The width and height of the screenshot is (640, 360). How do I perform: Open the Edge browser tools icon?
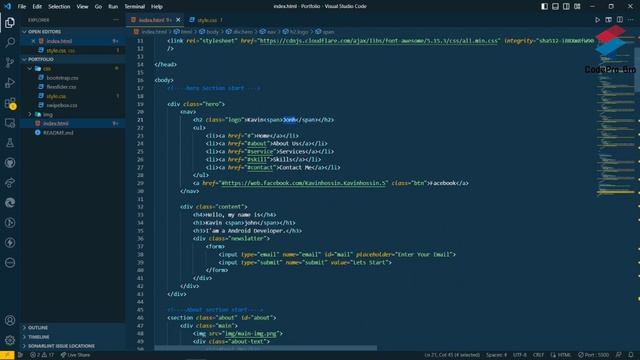(x=10, y=203)
